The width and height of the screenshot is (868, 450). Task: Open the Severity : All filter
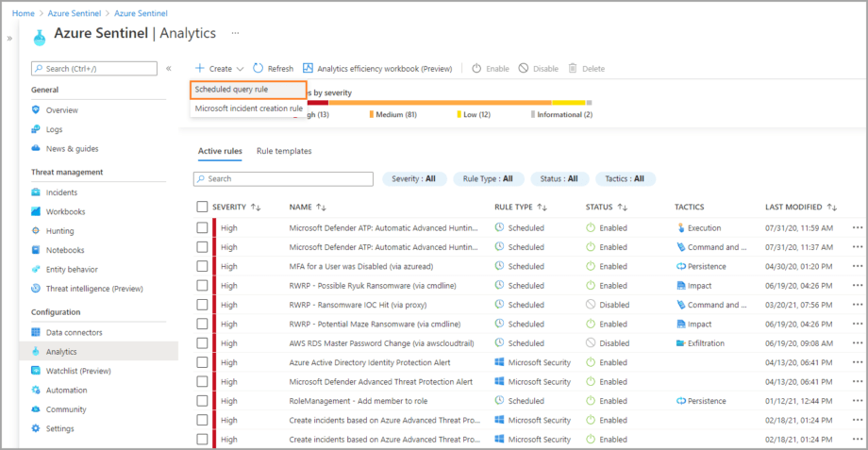pyautogui.click(x=414, y=179)
